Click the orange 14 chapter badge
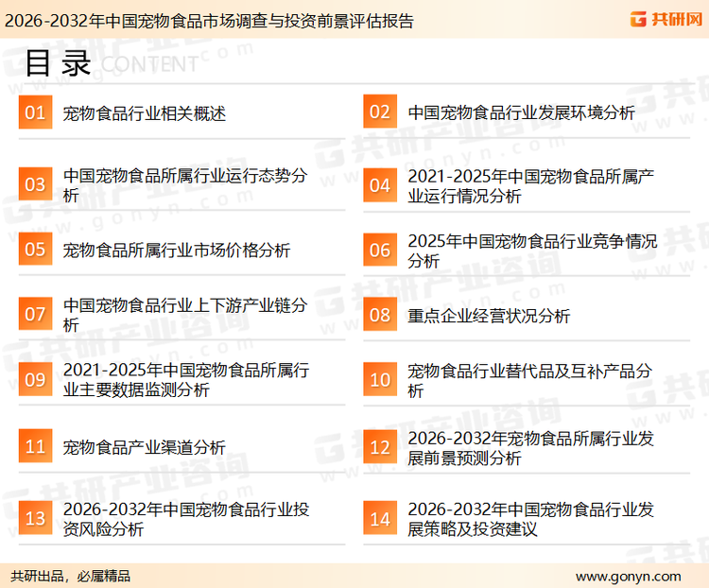 tap(379, 519)
